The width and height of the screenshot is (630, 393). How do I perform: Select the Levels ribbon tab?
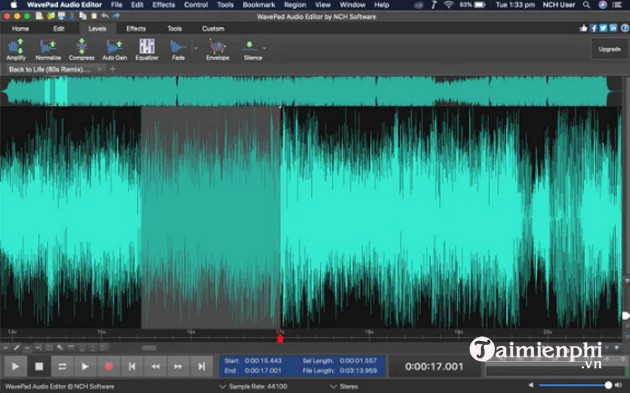click(97, 29)
